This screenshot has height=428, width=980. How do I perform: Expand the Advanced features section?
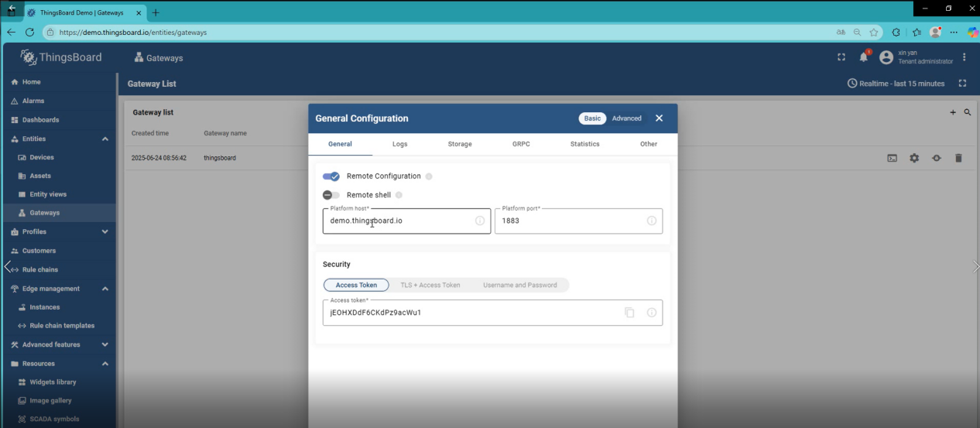[x=105, y=345]
